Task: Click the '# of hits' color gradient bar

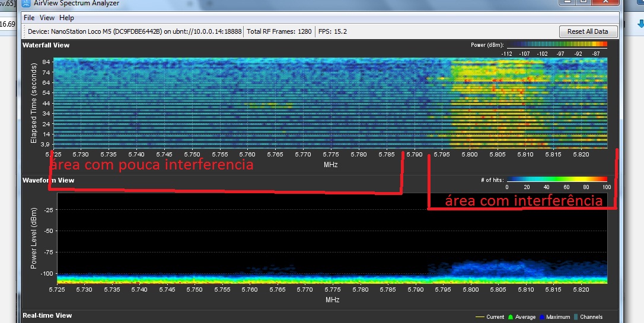Action: pos(557,179)
